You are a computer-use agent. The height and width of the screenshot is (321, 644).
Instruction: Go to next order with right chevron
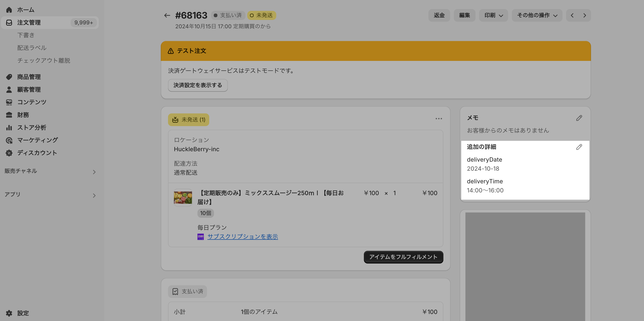(x=584, y=15)
